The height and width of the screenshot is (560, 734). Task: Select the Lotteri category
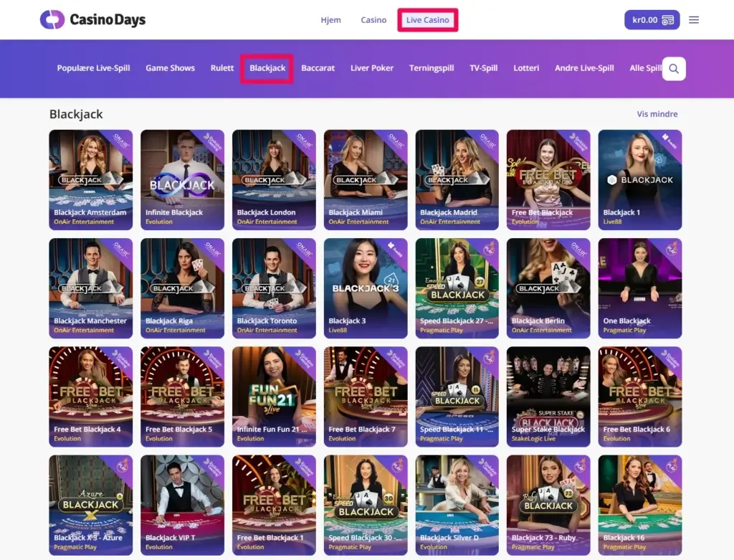pos(526,68)
